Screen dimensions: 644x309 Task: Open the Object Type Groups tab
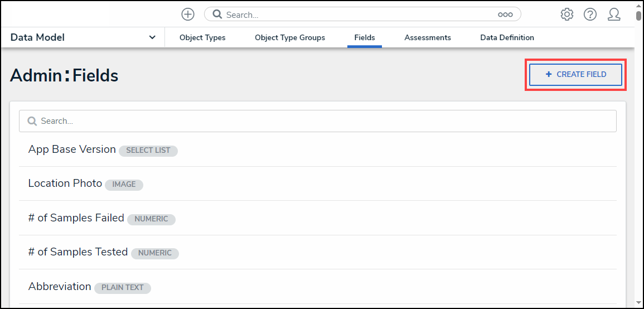290,38
